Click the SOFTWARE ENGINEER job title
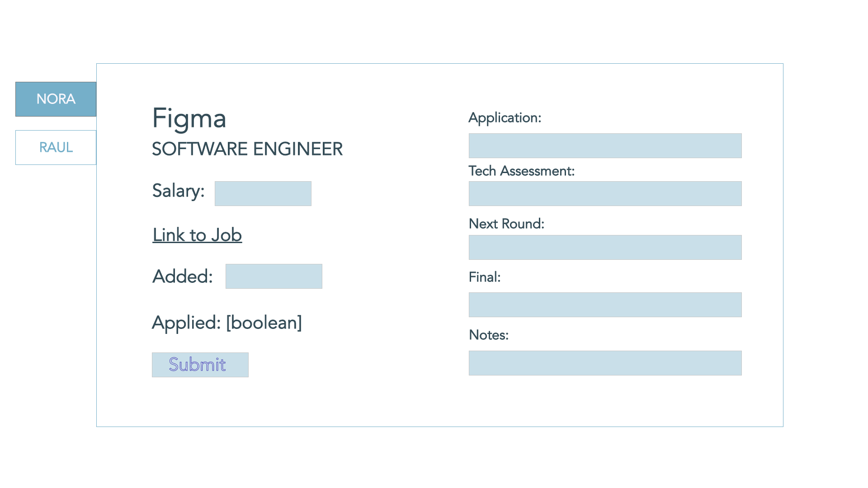Image resolution: width=868 pixels, height=488 pixels. click(x=247, y=149)
